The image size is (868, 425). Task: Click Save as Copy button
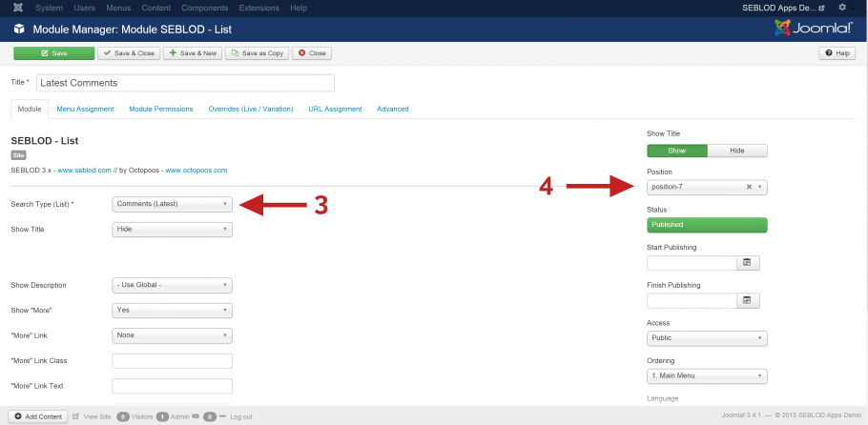(258, 53)
